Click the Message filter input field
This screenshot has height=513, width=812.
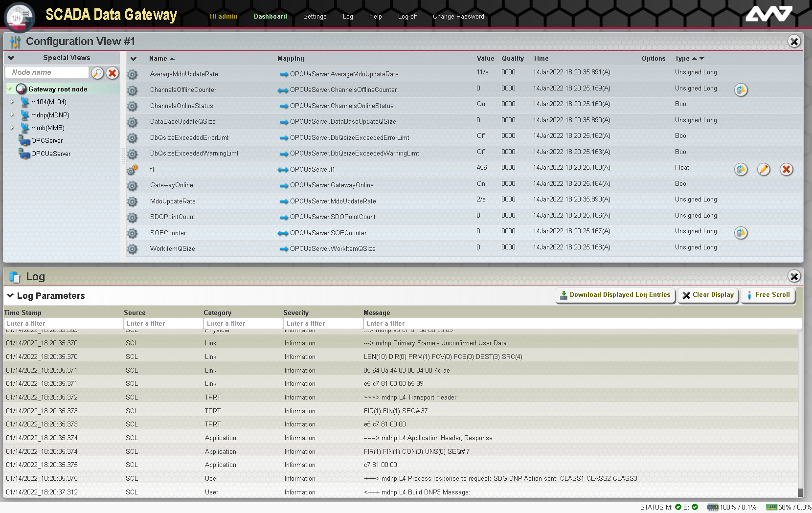click(582, 324)
